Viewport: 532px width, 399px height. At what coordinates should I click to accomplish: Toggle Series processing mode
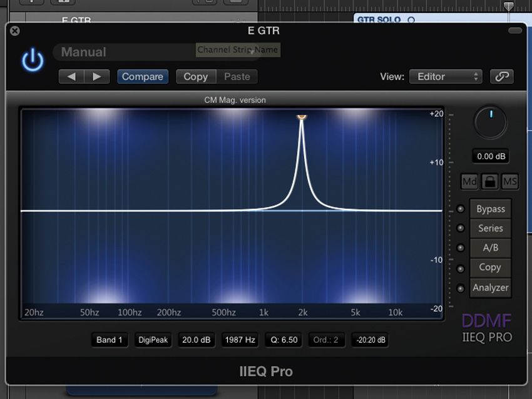(x=490, y=228)
